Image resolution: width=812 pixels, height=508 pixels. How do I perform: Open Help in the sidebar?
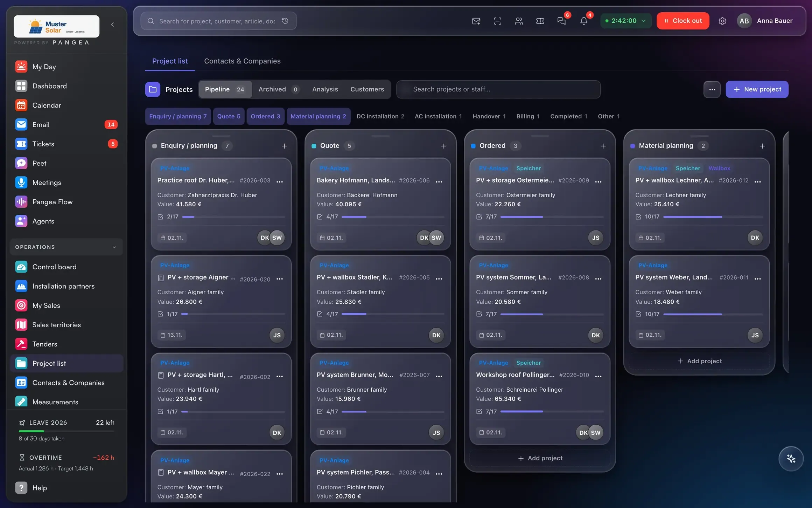66,488
